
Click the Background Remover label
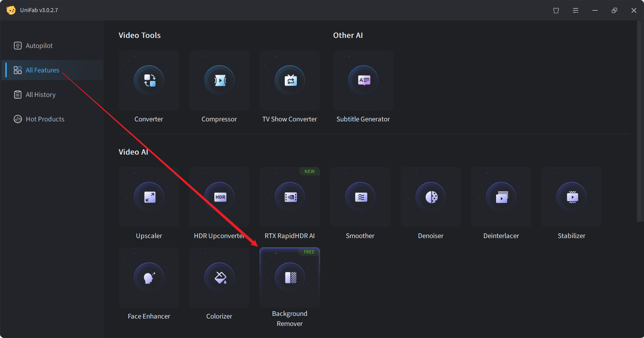290,319
